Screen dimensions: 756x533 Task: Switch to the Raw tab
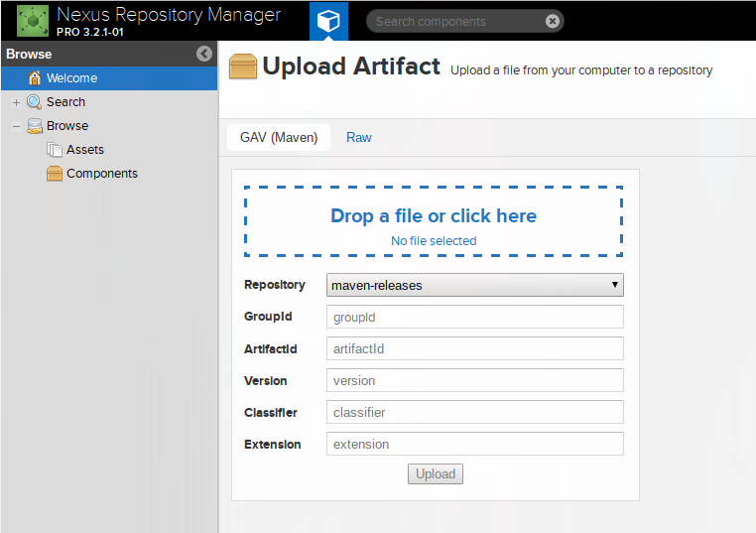tap(359, 138)
